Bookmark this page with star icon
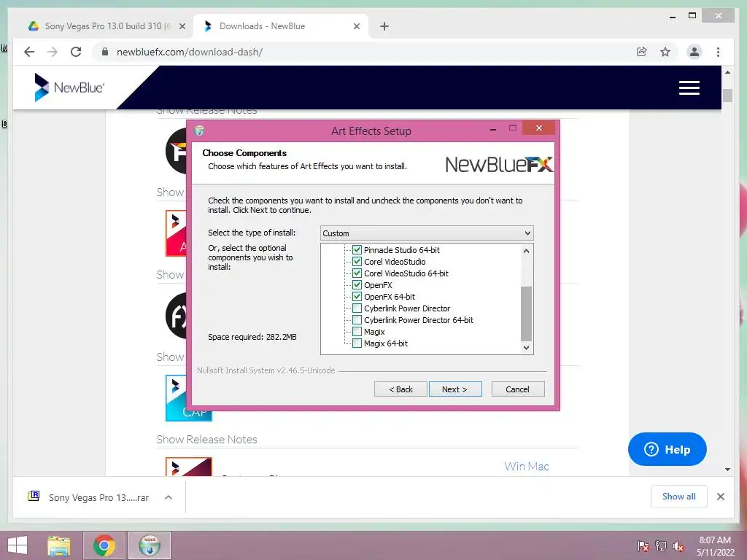The width and height of the screenshot is (747, 560). pos(665,52)
